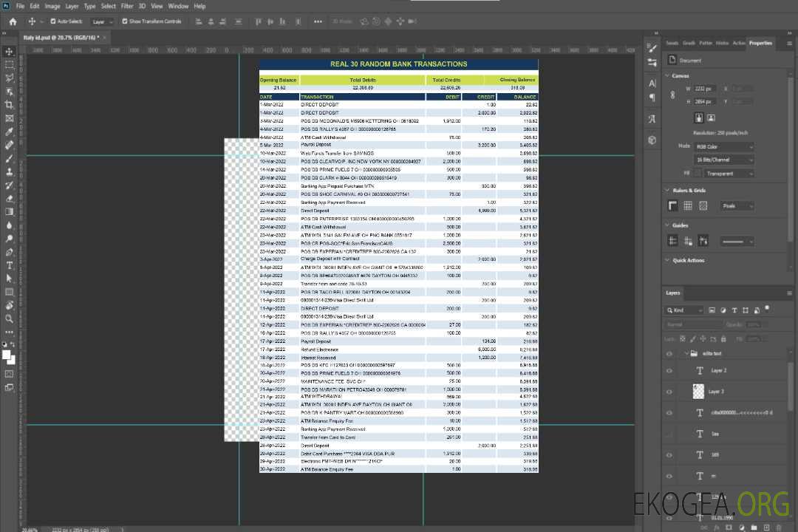Hide the checkered-thumbnail 'Layer 3'
Screen dimensions: 798x532
pyautogui.click(x=669, y=392)
